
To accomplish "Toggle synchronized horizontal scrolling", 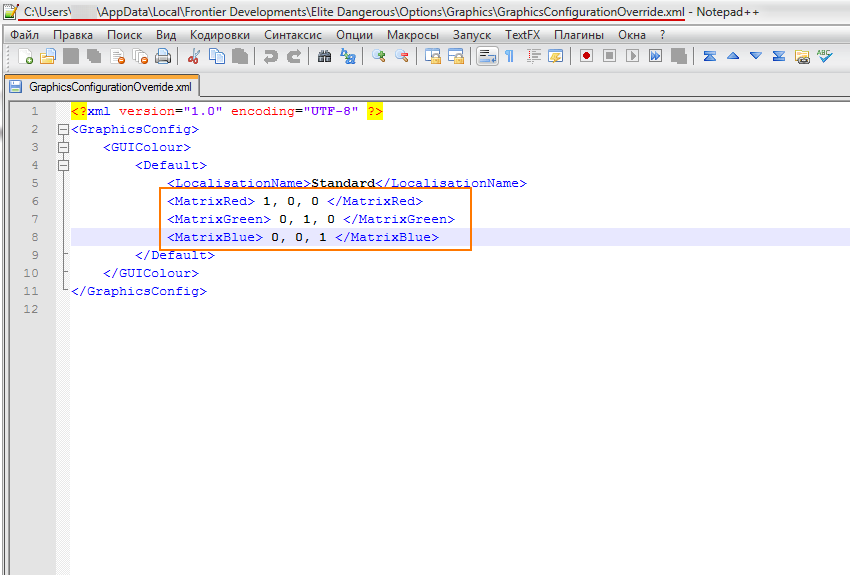I will pos(456,56).
